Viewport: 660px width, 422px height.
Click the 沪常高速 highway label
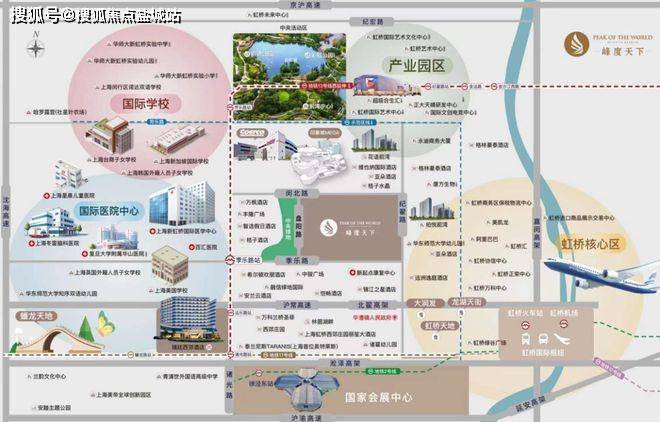297,305
